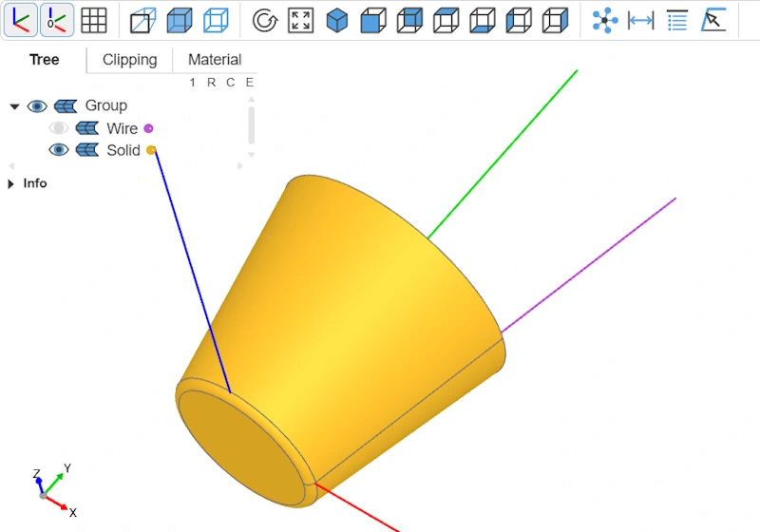Screen dimensions: 760x532
Task: Click the tree panel vertical scrollbar
Action: tap(251, 125)
